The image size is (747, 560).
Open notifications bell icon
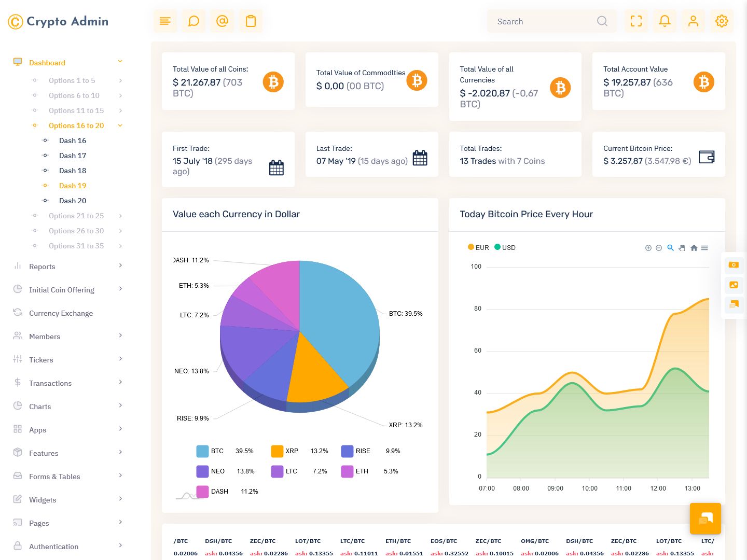pyautogui.click(x=665, y=21)
